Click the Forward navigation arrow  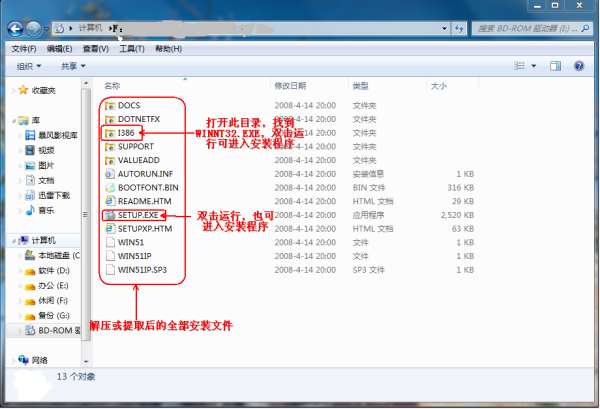click(33, 29)
